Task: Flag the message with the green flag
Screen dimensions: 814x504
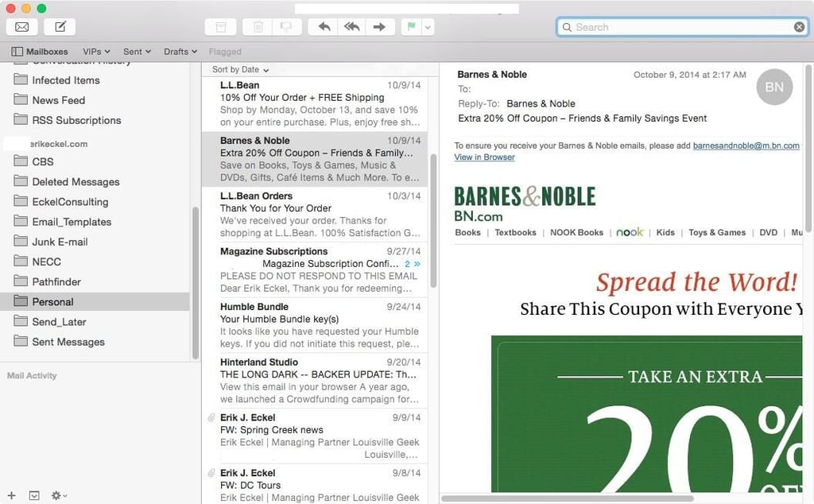Action: 412,27
